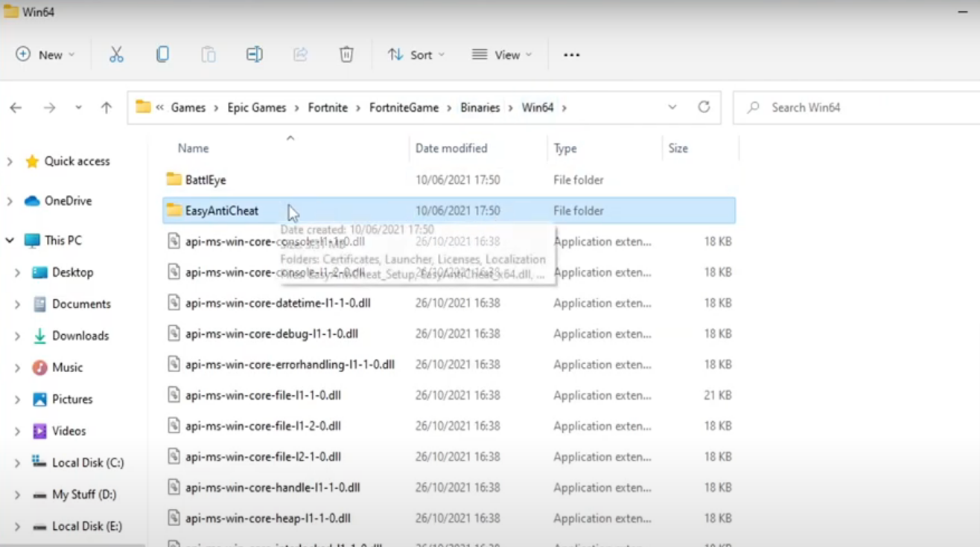
Task: Click the api-ms-win-core-heap-l1-1-0.dll file icon
Action: [174, 518]
